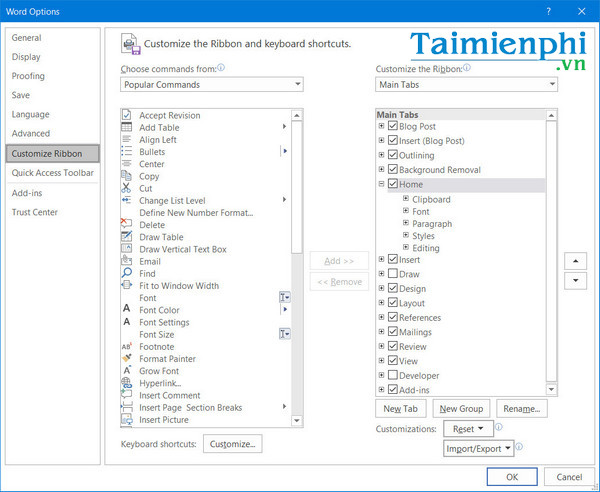The image size is (600, 492).
Task: Uncheck the Mailings tab checkbox
Action: pos(393,331)
